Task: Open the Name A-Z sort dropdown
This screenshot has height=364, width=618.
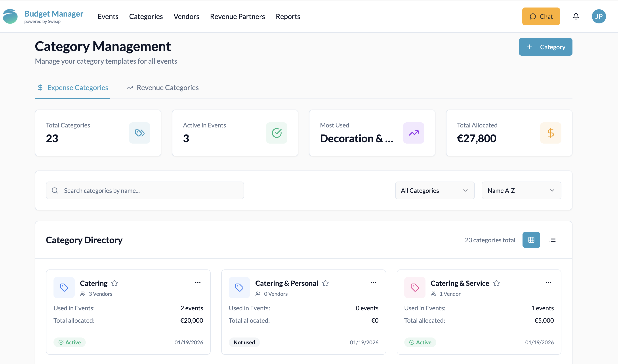Action: (521, 191)
